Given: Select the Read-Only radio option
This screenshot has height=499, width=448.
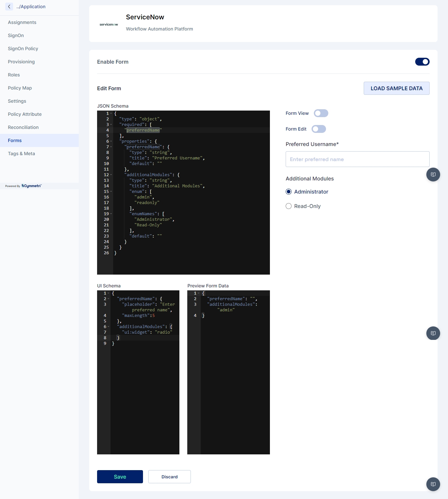Looking at the screenshot, I should tap(289, 206).
